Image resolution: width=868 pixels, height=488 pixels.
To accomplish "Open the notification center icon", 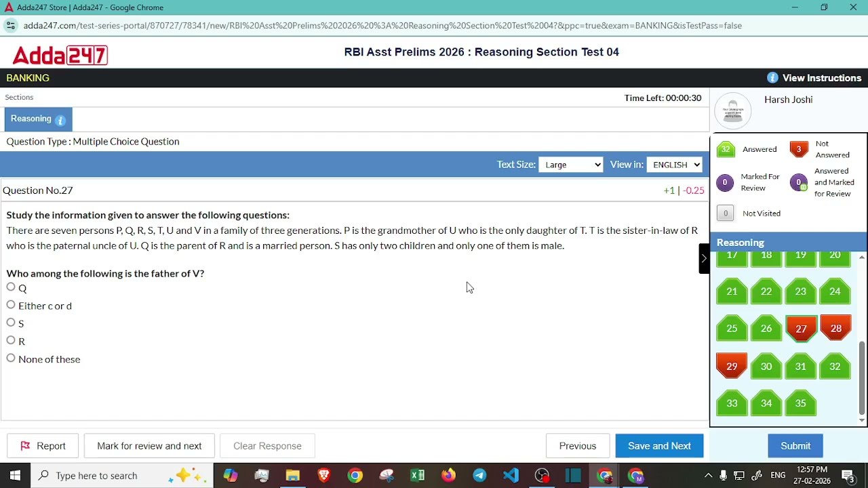I will [848, 476].
